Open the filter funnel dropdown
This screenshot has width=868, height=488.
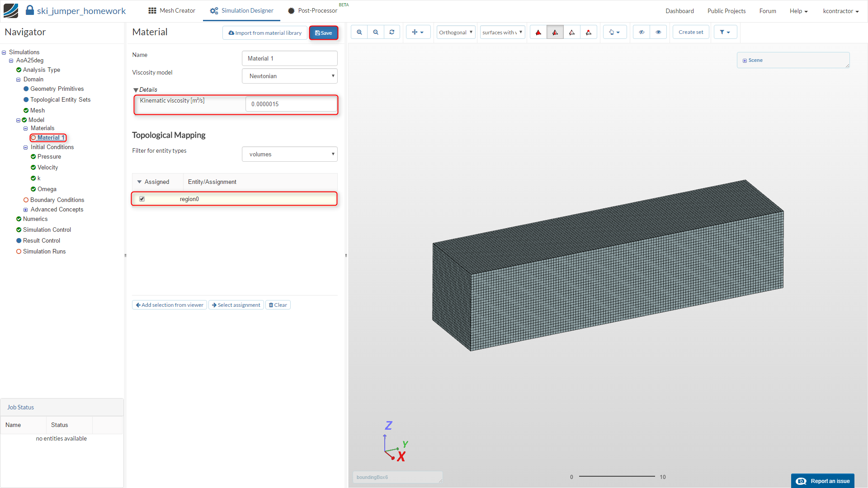pyautogui.click(x=725, y=32)
